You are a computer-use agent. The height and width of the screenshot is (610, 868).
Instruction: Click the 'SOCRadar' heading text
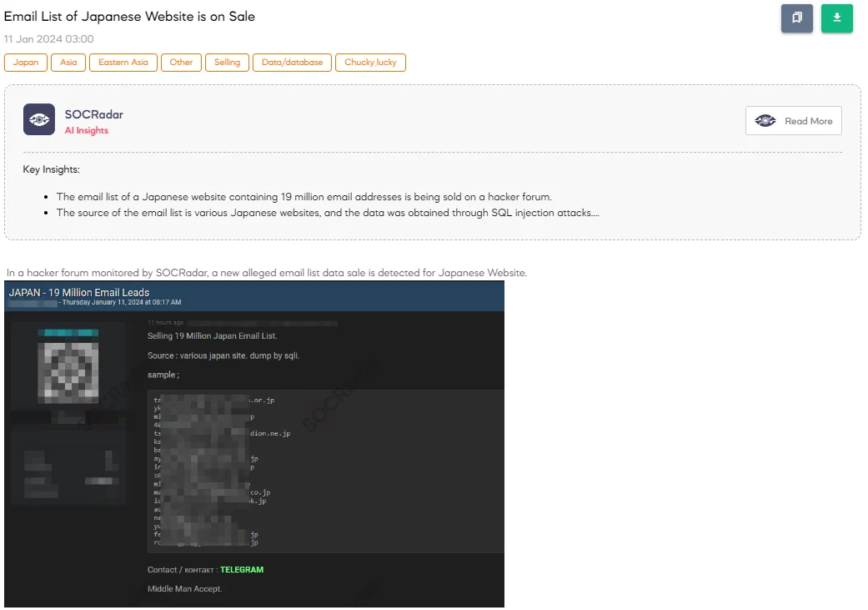pos(94,114)
